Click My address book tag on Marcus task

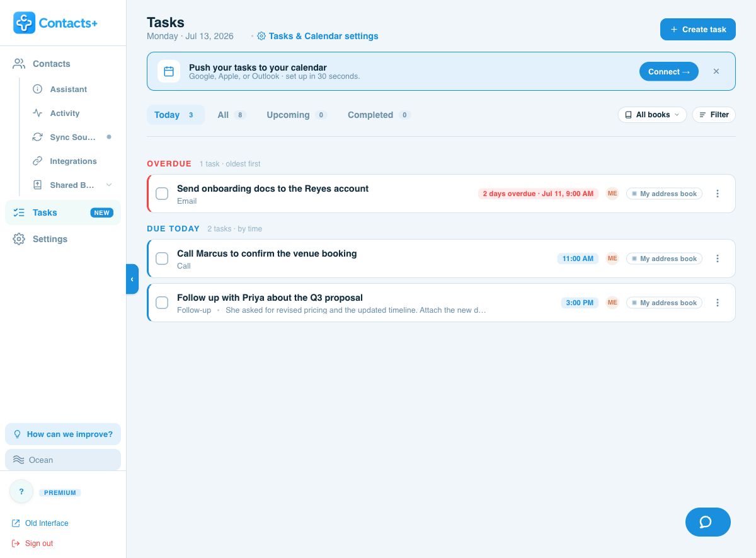coord(664,259)
